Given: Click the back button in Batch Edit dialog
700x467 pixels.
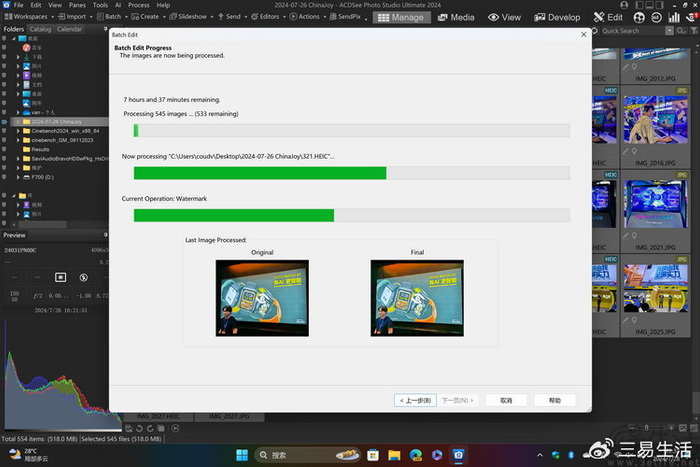Looking at the screenshot, I should tap(415, 400).
